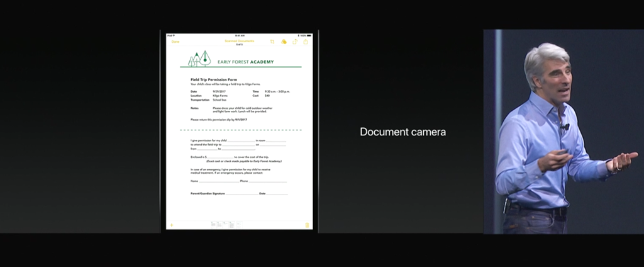Open the crop tool icon
Screen dimensions: 644x267
click(272, 42)
